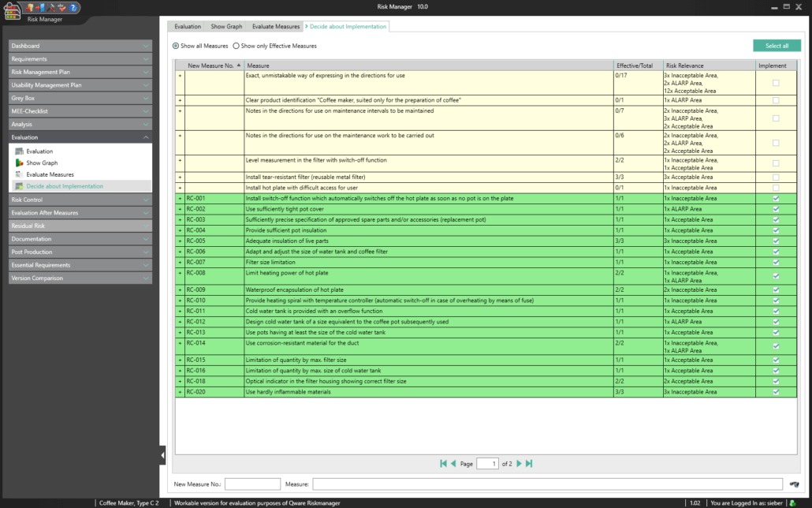Open the Residual Risk section
This screenshot has height=508, width=812.
click(80, 226)
